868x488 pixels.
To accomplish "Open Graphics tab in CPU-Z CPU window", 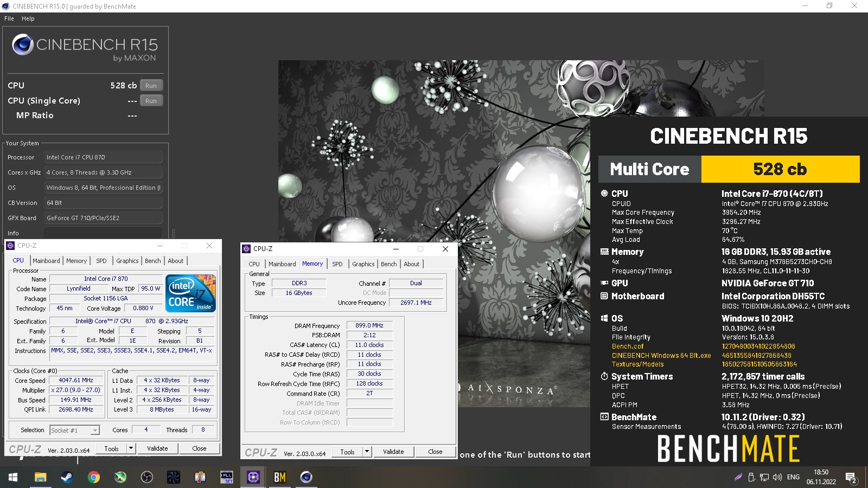I will (x=127, y=261).
